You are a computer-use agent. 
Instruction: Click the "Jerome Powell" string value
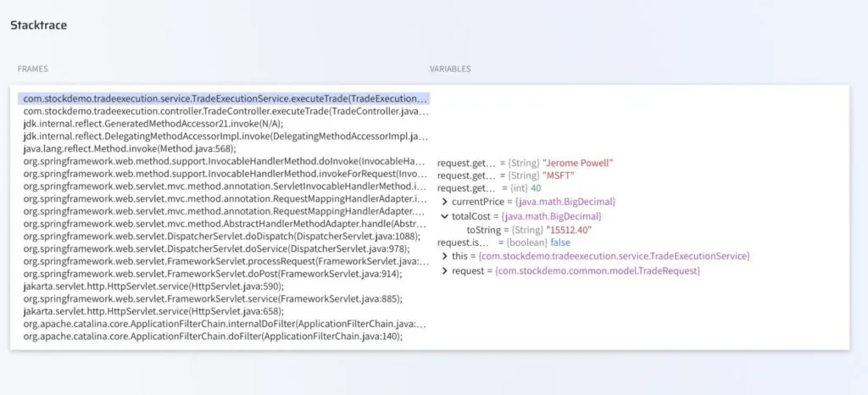[578, 164]
